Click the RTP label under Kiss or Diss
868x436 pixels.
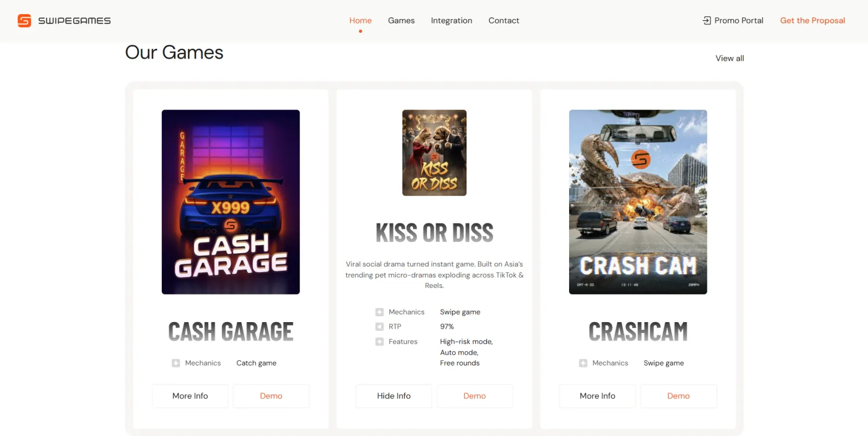[395, 326]
